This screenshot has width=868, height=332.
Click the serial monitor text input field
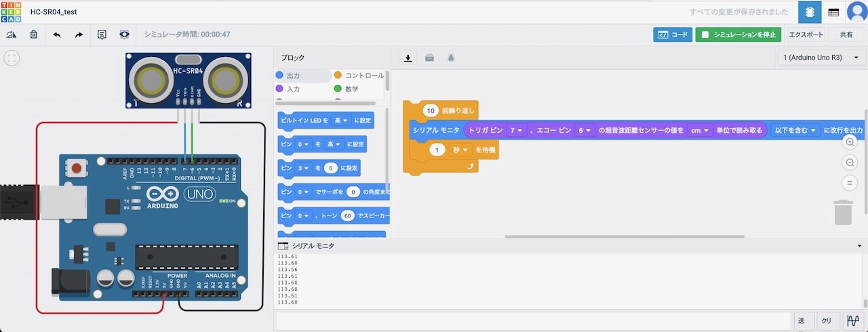coord(532,321)
